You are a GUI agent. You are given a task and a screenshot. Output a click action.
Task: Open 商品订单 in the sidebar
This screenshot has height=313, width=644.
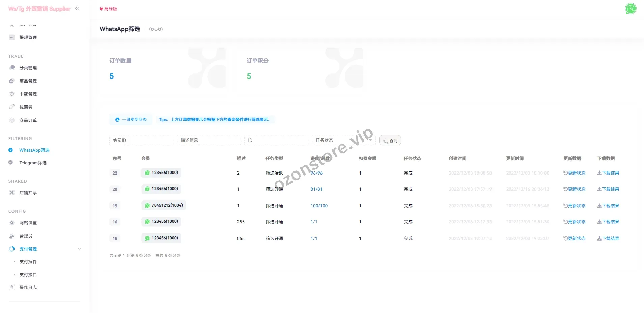coord(28,120)
